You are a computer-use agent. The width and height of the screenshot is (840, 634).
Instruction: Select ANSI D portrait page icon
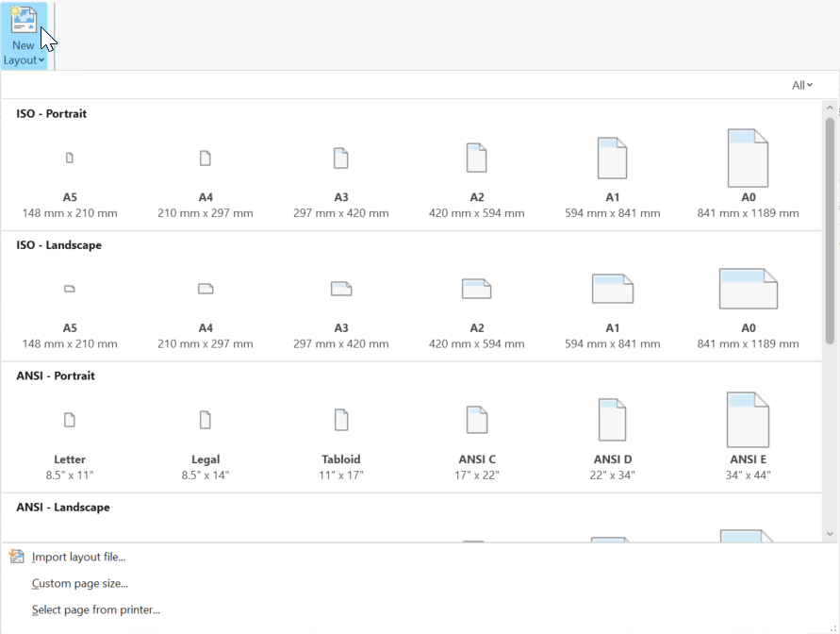(612, 420)
